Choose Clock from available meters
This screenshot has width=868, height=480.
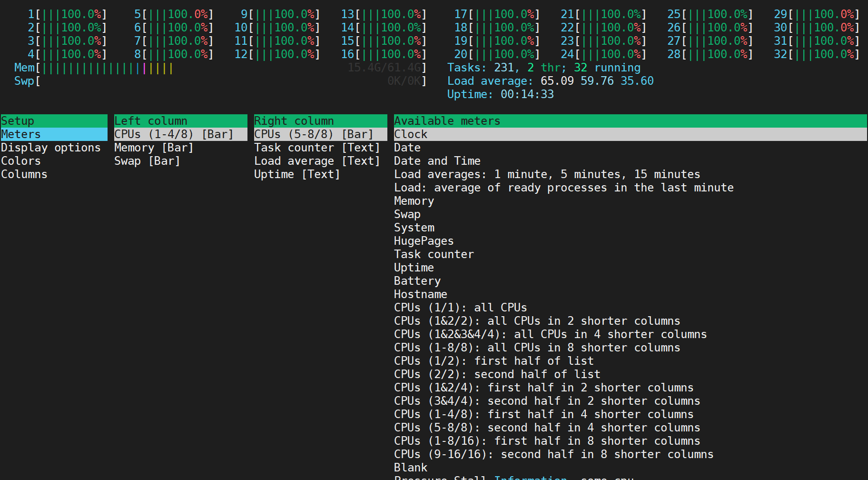click(630, 134)
